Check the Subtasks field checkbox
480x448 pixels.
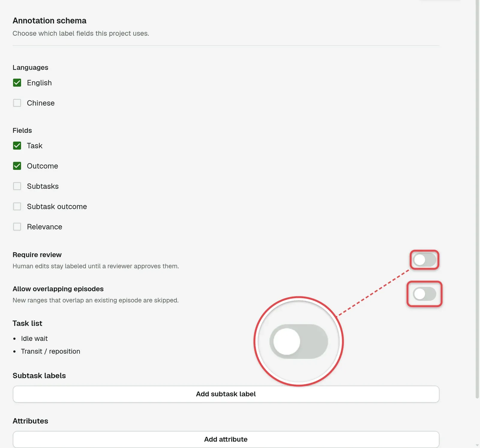[17, 186]
